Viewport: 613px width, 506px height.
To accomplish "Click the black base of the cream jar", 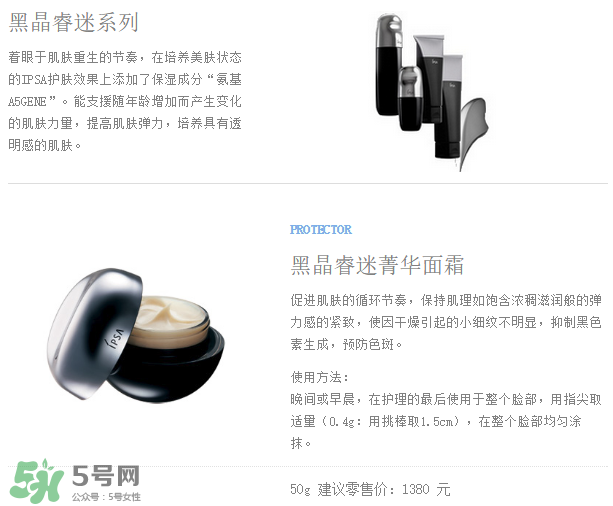I will 168,368.
